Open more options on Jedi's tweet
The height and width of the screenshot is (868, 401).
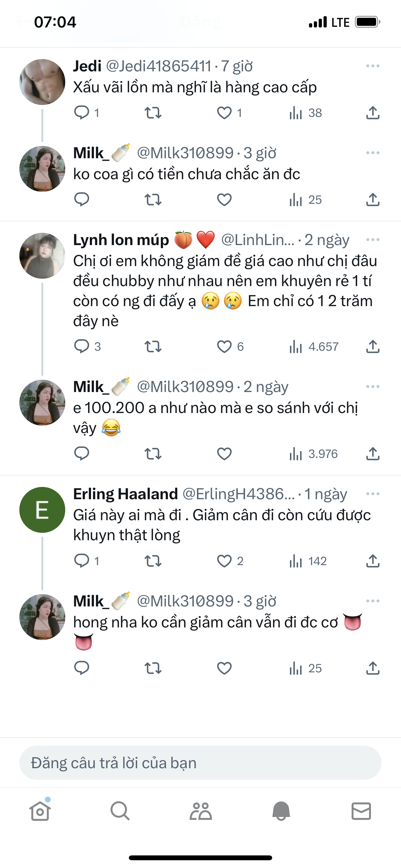pos(373,66)
